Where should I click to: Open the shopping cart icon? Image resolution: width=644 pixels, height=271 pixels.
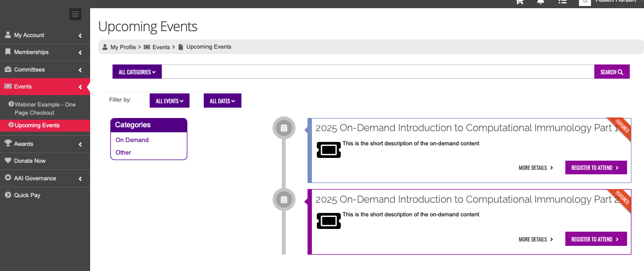coord(519,2)
